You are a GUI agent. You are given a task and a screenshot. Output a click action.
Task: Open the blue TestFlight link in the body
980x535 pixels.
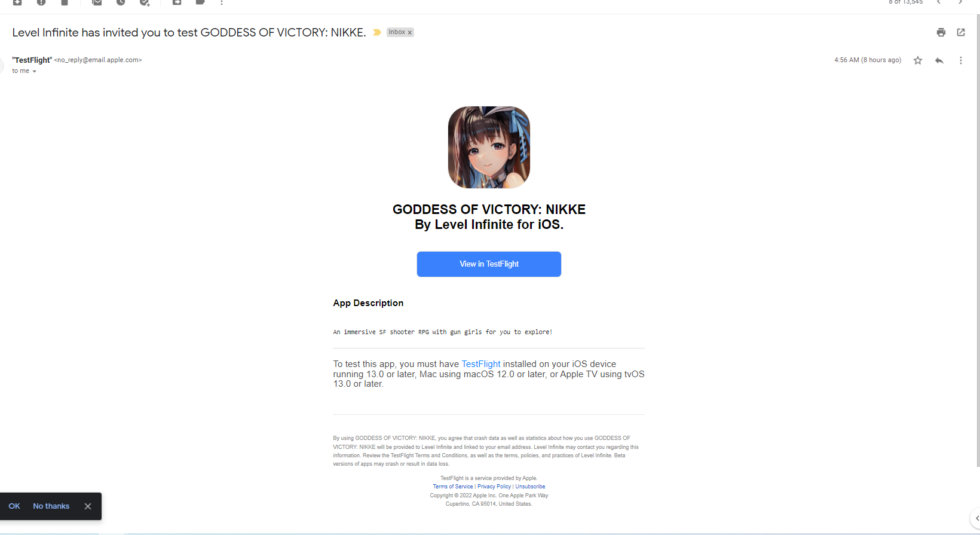coord(481,364)
